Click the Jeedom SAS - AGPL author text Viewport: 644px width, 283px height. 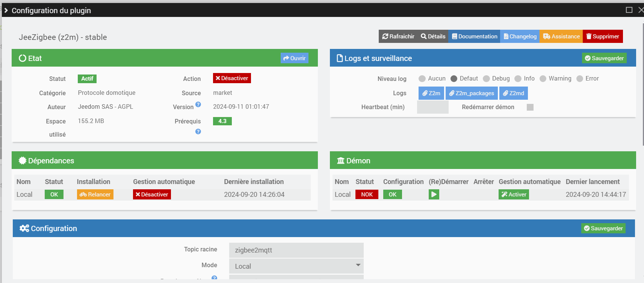click(x=106, y=107)
